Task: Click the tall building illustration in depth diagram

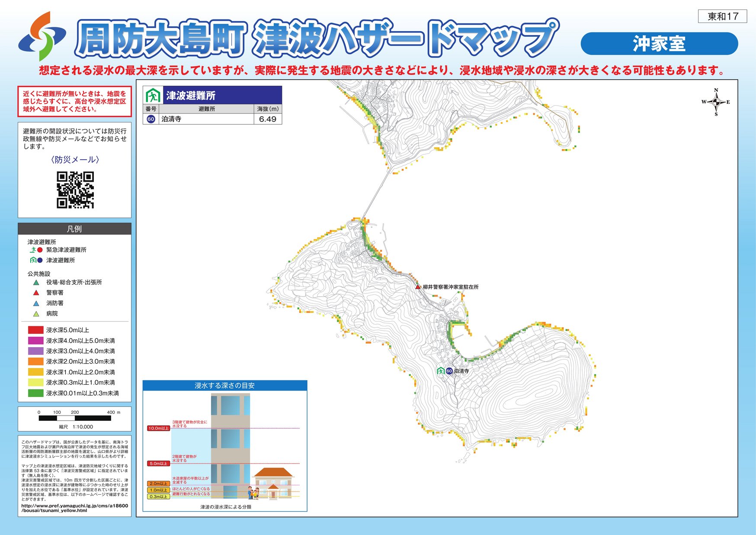Action: coord(231,446)
